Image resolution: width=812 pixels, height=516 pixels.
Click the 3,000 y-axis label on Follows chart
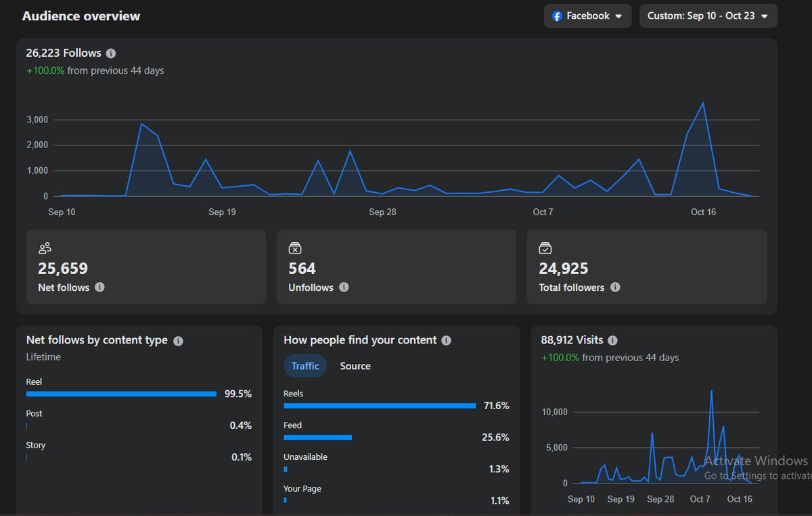[x=37, y=120]
